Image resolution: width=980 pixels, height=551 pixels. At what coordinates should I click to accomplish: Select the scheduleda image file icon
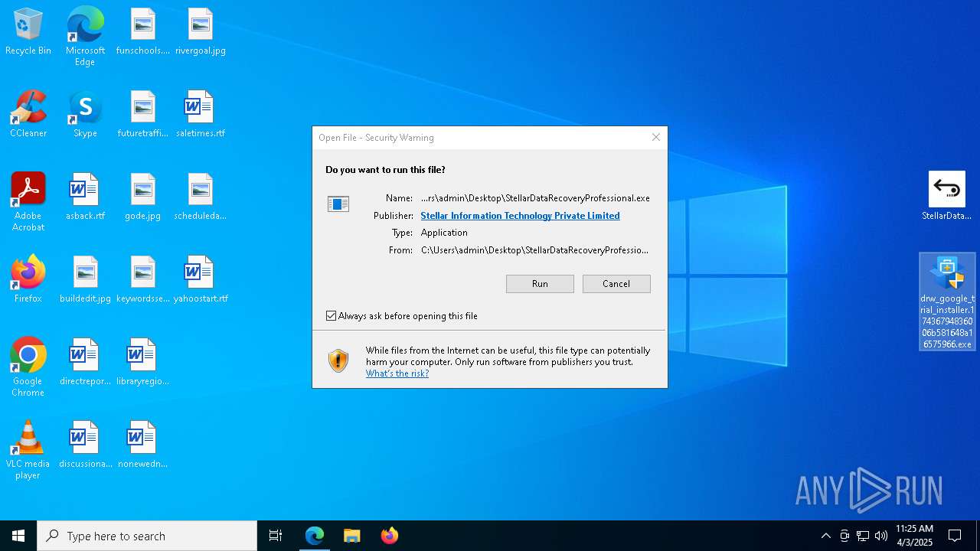[200, 197]
